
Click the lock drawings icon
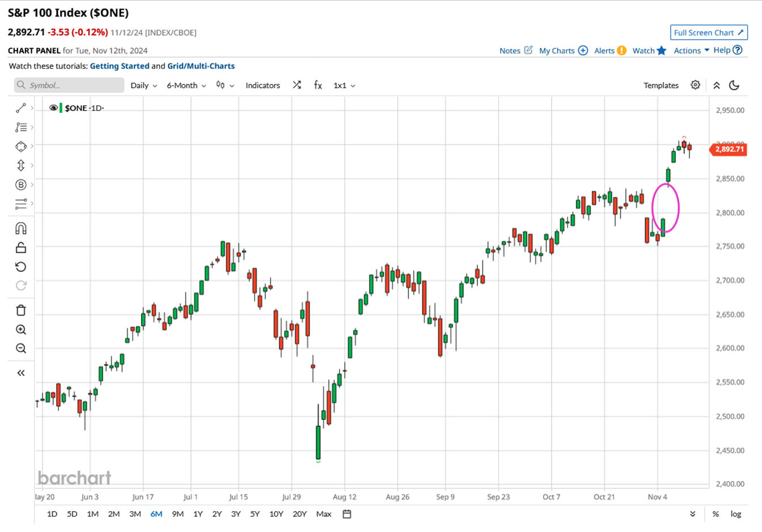21,248
